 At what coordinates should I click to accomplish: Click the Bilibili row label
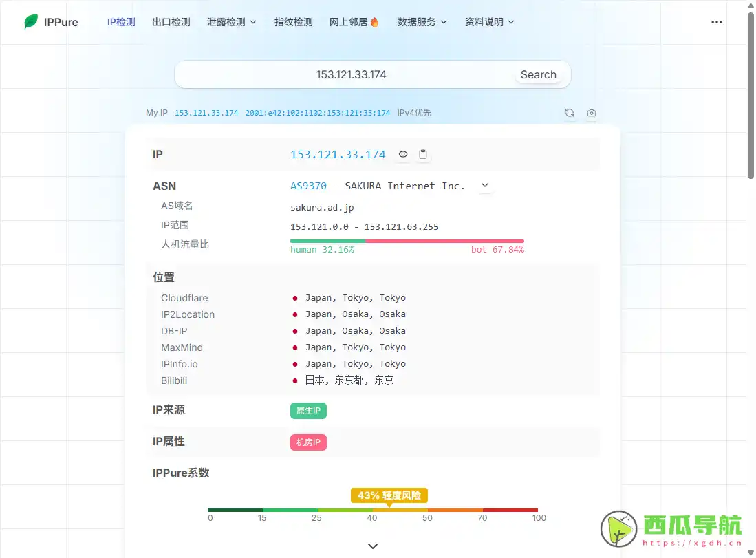174,380
